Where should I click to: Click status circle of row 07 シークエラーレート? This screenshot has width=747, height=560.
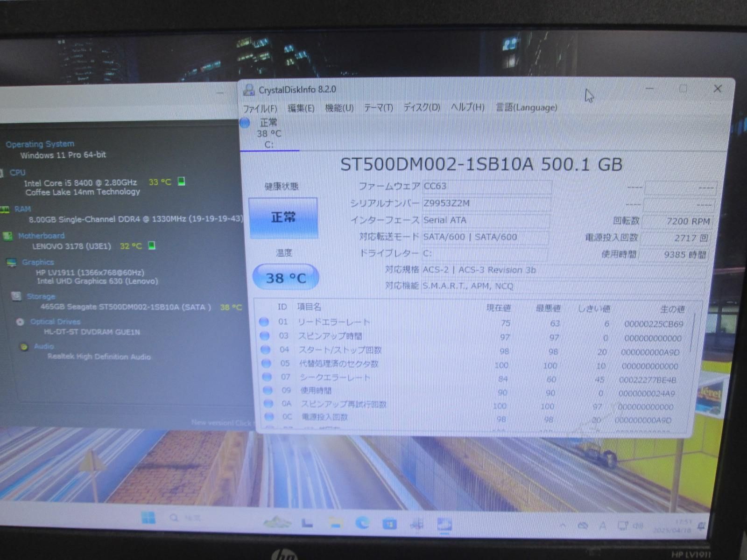(x=267, y=377)
